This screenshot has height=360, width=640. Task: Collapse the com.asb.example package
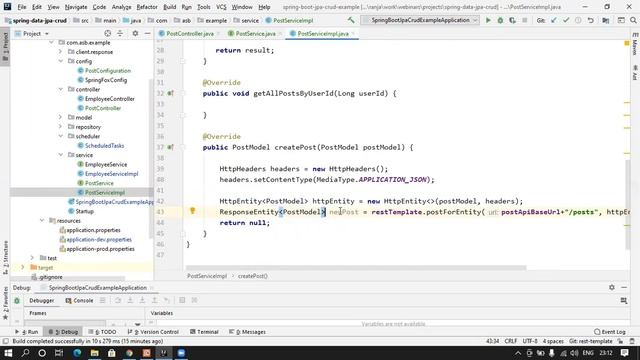51,42
